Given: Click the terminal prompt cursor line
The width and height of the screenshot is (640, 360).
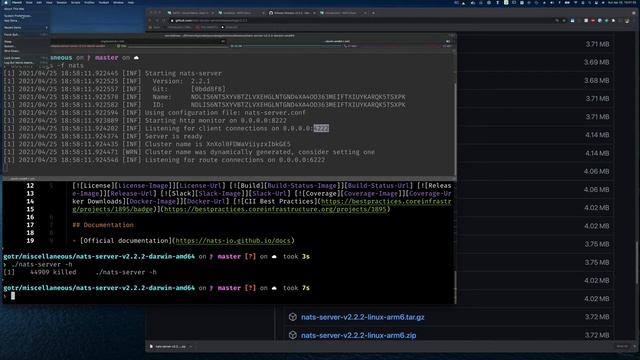Looking at the screenshot, I should 13,296.
